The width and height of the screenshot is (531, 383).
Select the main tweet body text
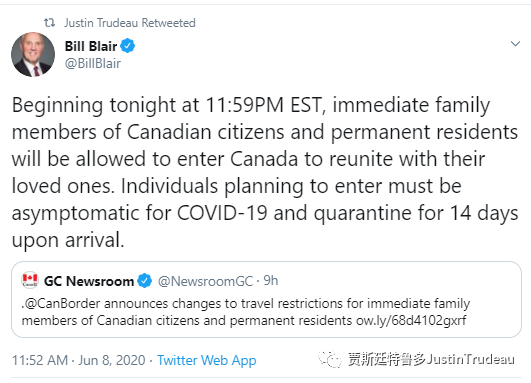click(x=265, y=172)
